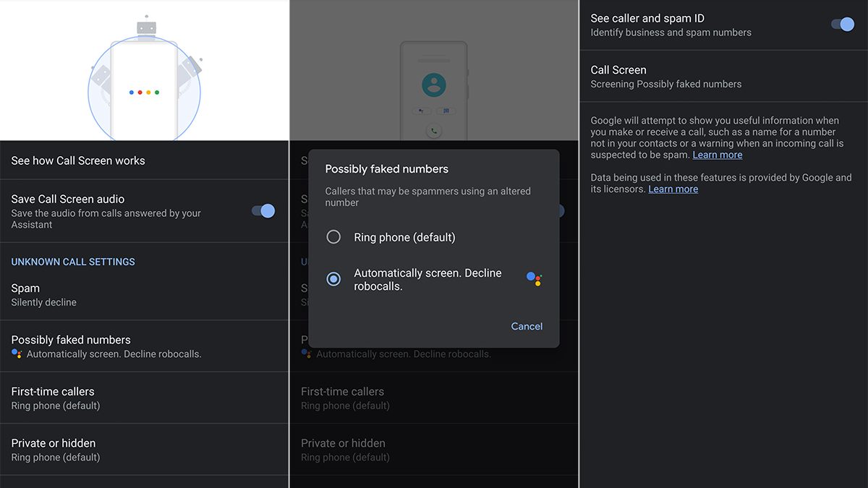The width and height of the screenshot is (868, 488).
Task: Click the Google Assistant icon in the dialog
Action: [534, 279]
